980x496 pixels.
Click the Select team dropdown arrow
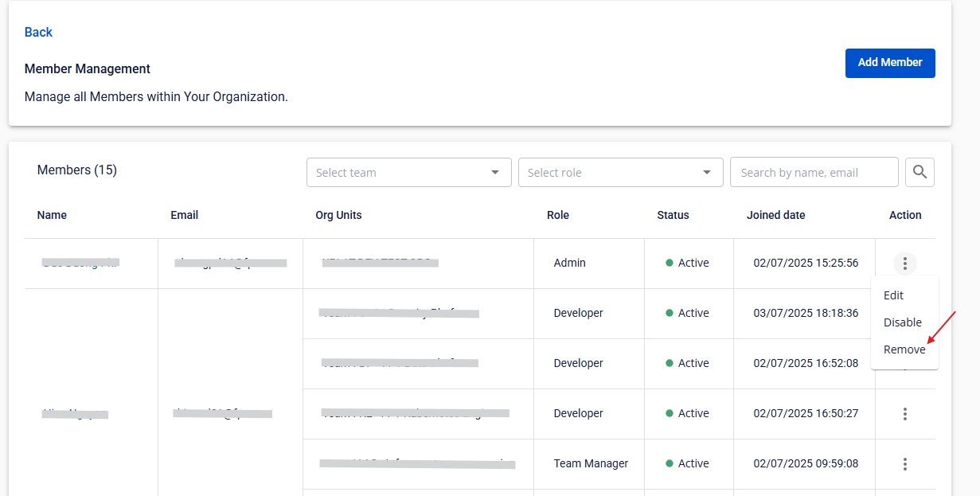[495, 173]
